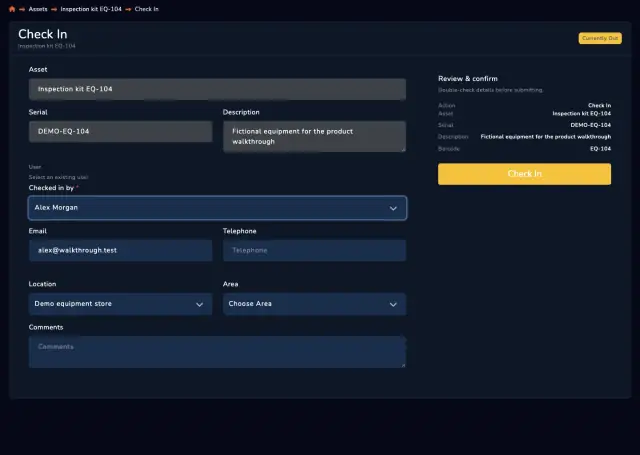Open Inspection kit EQ-104 breadcrumb link
The width and height of the screenshot is (640, 455).
pos(91,9)
